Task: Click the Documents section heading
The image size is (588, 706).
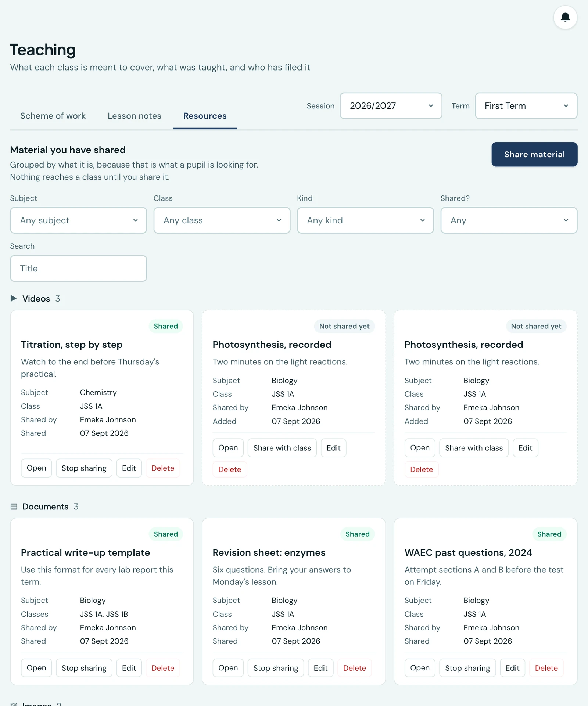Action: 45,507
